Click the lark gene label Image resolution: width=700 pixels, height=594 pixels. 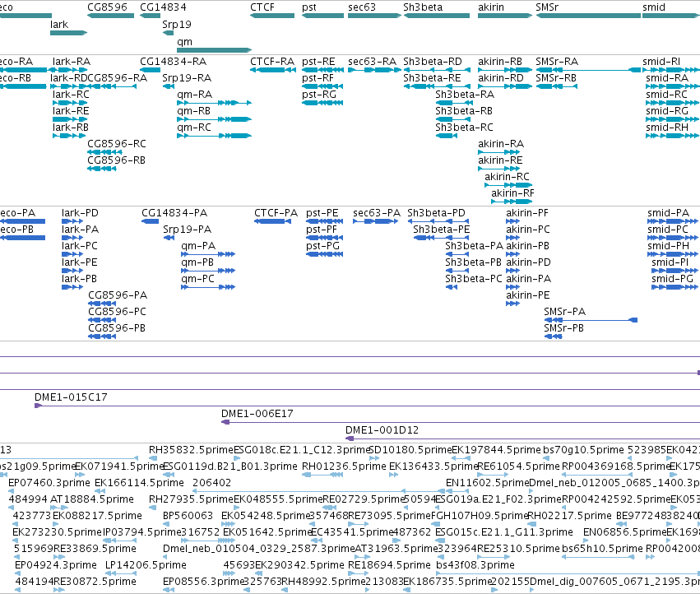tap(59, 25)
